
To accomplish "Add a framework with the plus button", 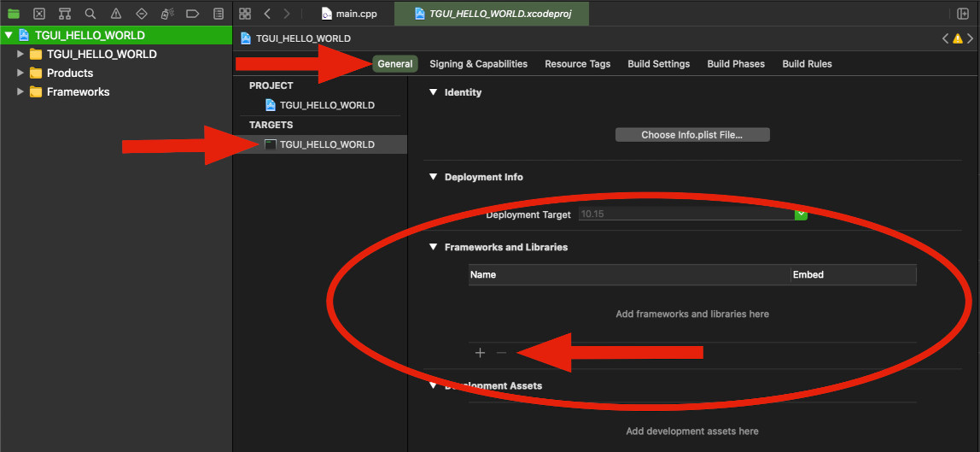I will point(480,353).
